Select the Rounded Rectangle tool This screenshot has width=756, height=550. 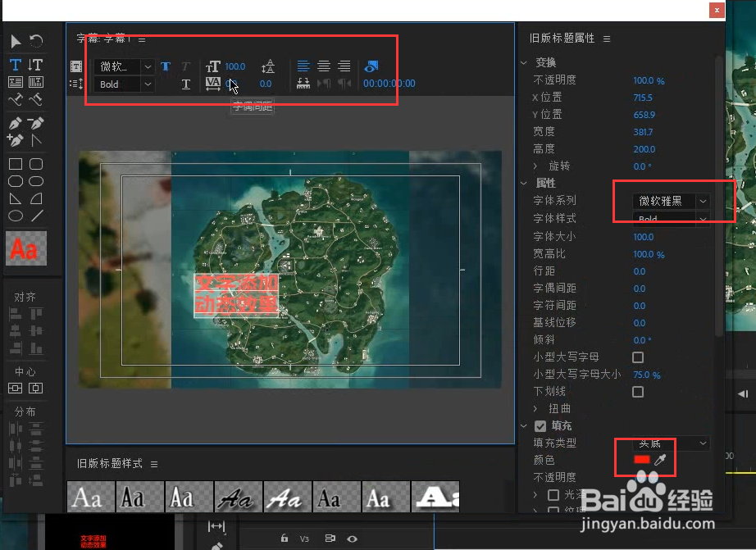point(36,181)
